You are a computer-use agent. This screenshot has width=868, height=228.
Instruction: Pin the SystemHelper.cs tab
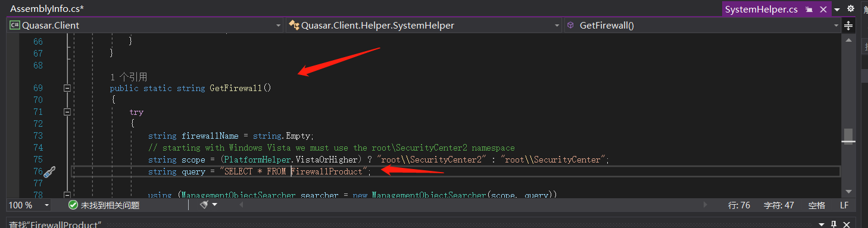click(x=808, y=10)
